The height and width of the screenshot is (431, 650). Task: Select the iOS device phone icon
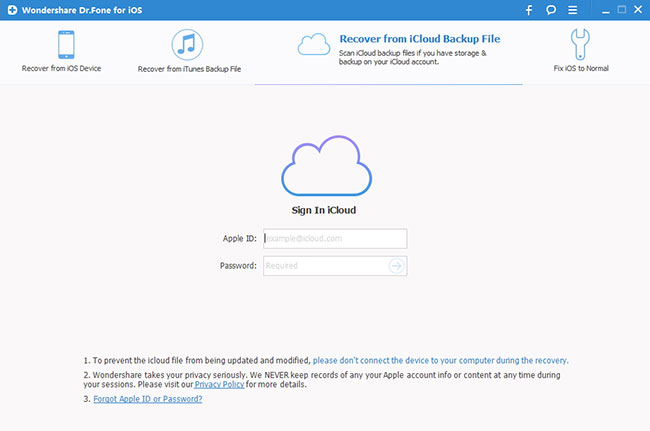(x=66, y=45)
